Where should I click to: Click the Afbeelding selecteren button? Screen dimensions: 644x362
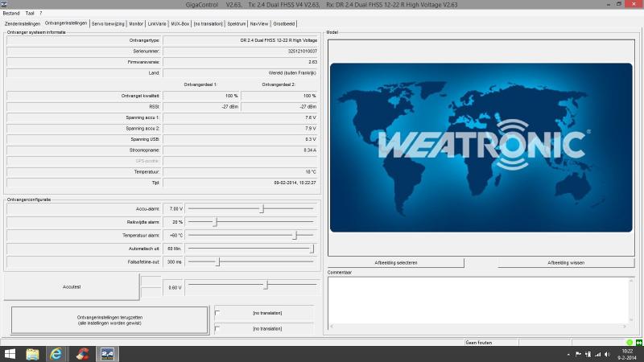[x=396, y=263]
